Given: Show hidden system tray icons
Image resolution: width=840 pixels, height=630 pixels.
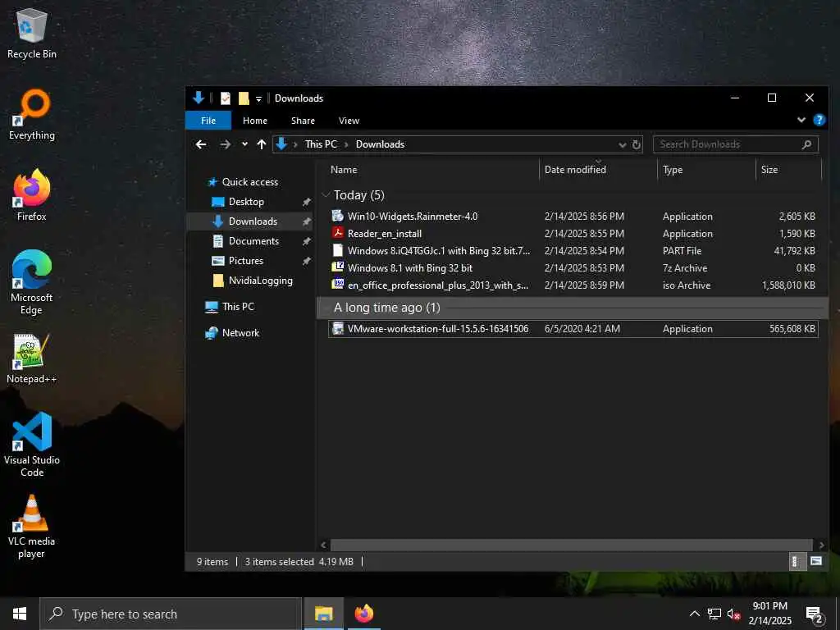Looking at the screenshot, I should click(694, 614).
